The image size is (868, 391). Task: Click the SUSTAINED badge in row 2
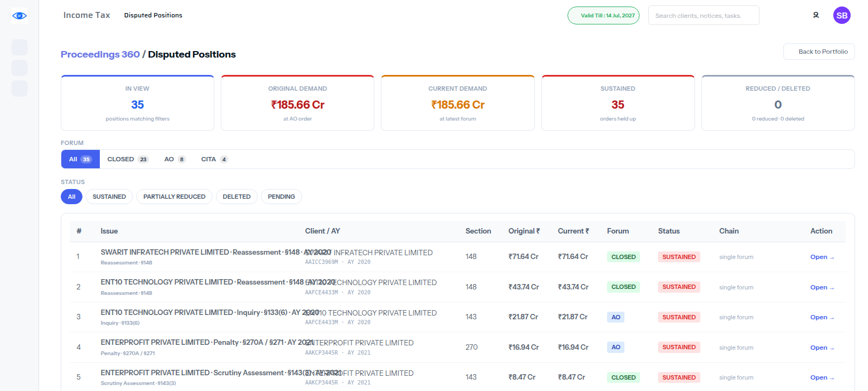(x=679, y=287)
